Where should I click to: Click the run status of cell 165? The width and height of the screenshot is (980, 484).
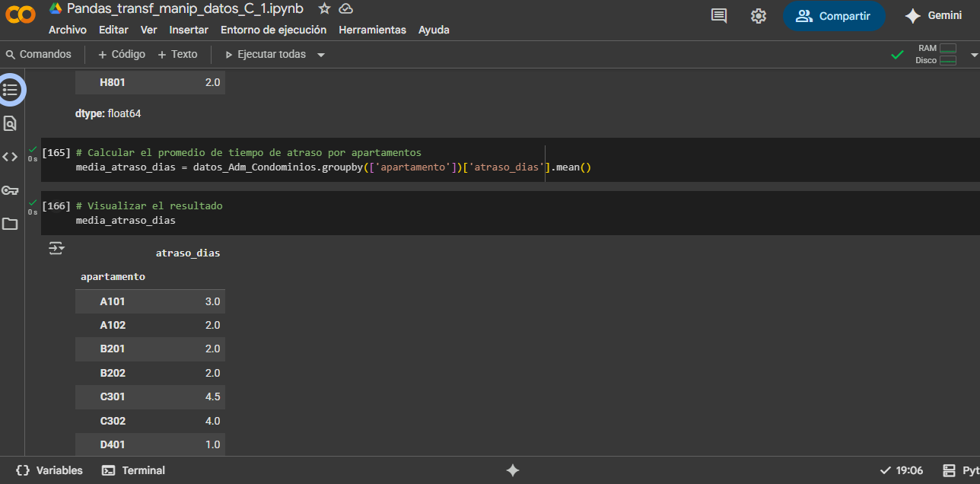32,154
